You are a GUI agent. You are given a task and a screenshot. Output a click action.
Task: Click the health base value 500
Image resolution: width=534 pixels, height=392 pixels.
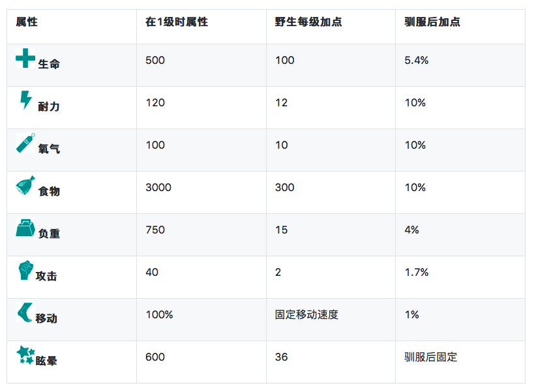155,61
